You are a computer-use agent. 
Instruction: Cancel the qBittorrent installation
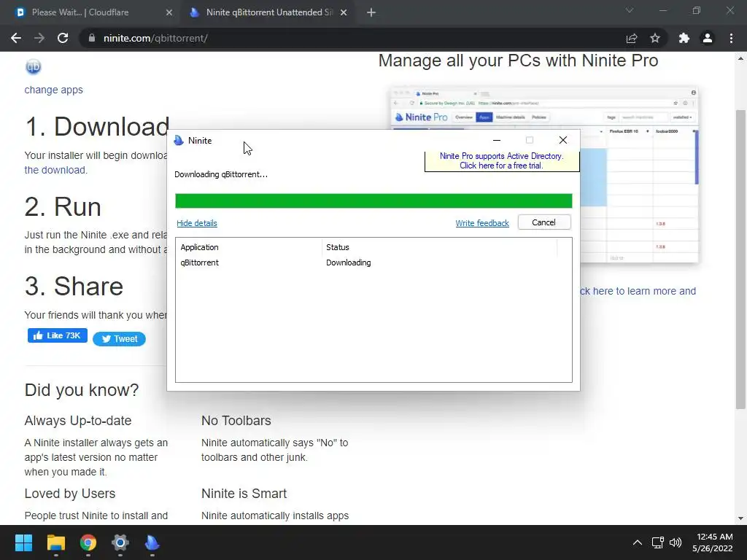pyautogui.click(x=543, y=222)
